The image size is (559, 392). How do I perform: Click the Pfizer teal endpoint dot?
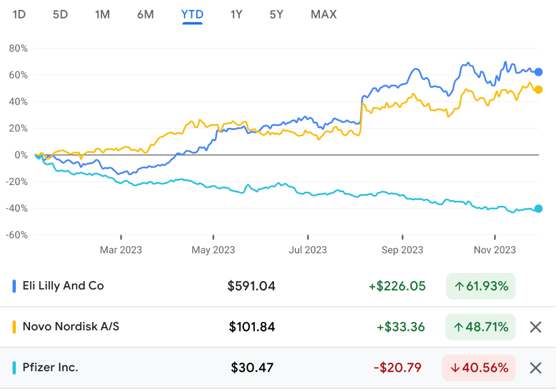point(538,209)
